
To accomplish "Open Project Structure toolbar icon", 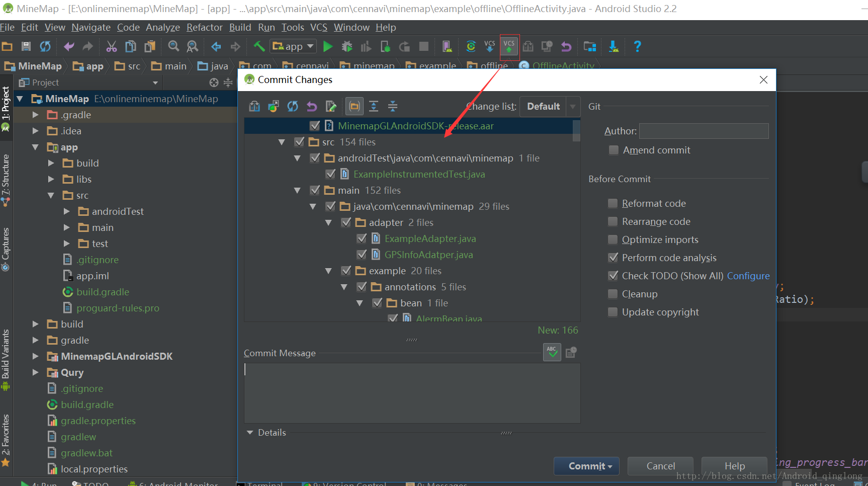I will click(590, 47).
